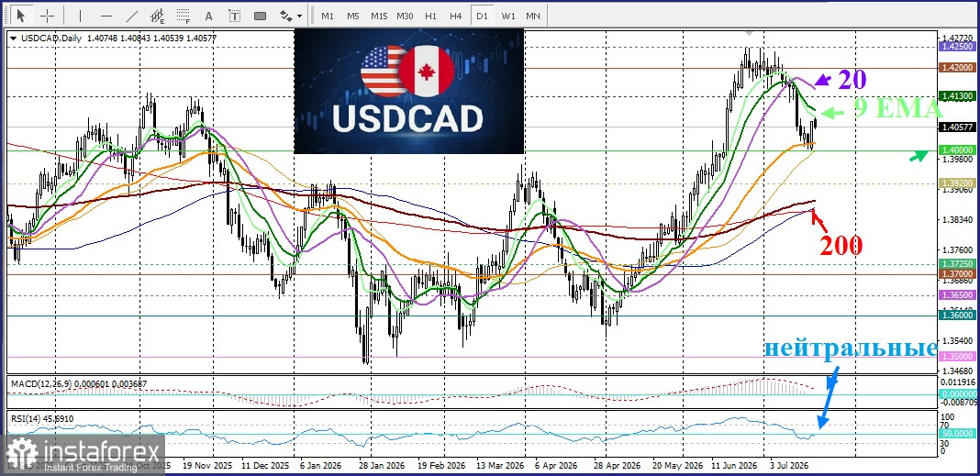Choose the text label tool

pyautogui.click(x=234, y=16)
